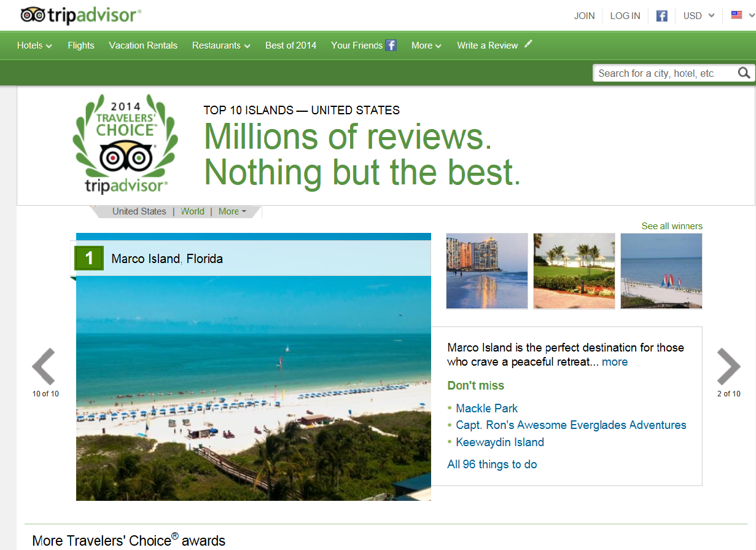Click the Facebook icon in top bar
The image size is (756, 550).
click(x=661, y=16)
